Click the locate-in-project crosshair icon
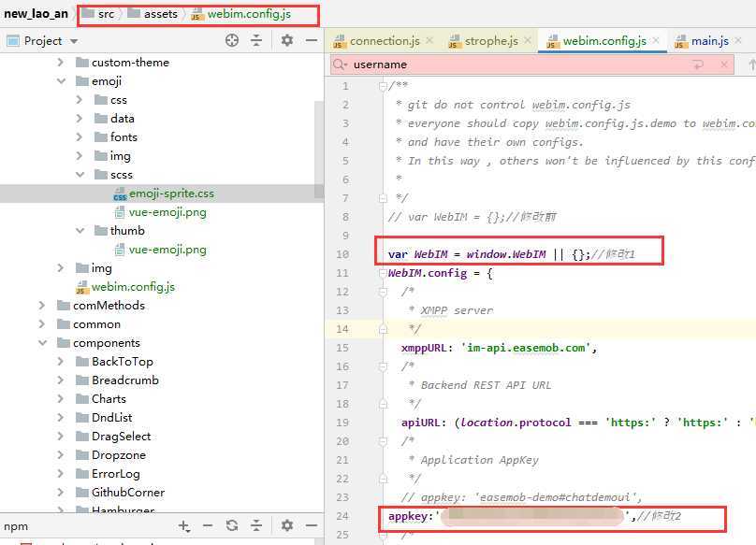 [x=232, y=40]
